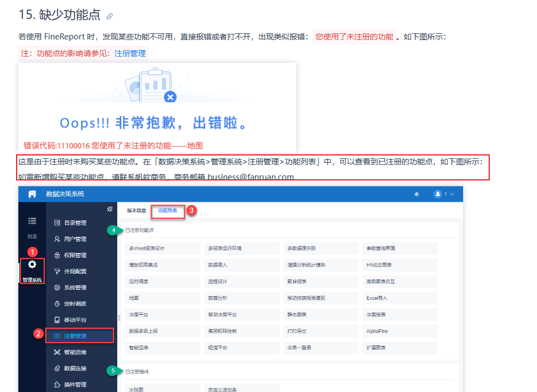The image size is (537, 392).
Task: Select the 模板权限集成 feature cell
Action: click(163, 265)
